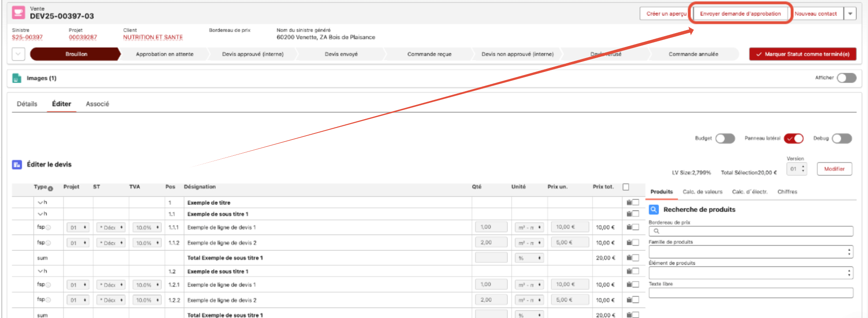Click the clipboard icon on Exemple de titre row
Viewport: 868px width, 318px height.
pos(629,202)
